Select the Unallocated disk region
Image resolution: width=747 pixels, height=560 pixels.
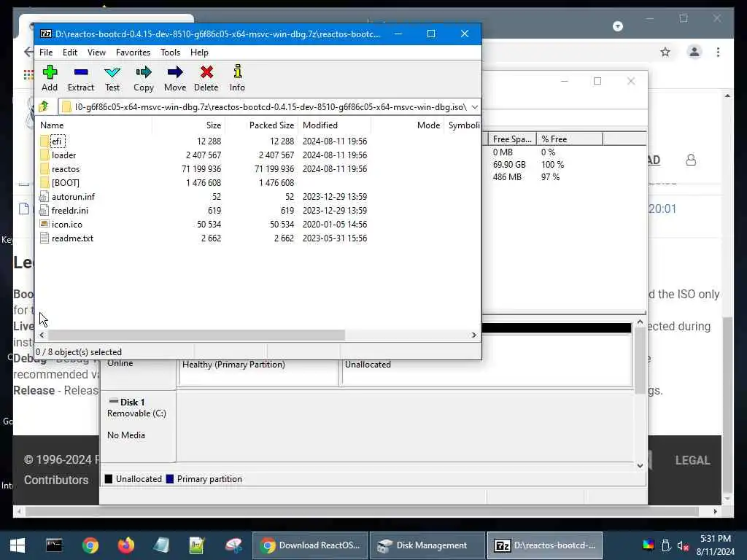coord(487,371)
